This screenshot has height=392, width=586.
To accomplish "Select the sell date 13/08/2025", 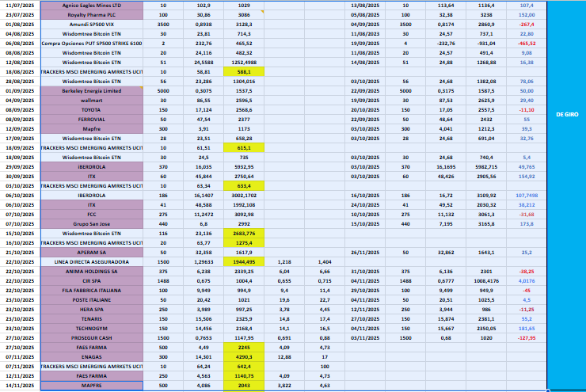I will click(x=365, y=6).
